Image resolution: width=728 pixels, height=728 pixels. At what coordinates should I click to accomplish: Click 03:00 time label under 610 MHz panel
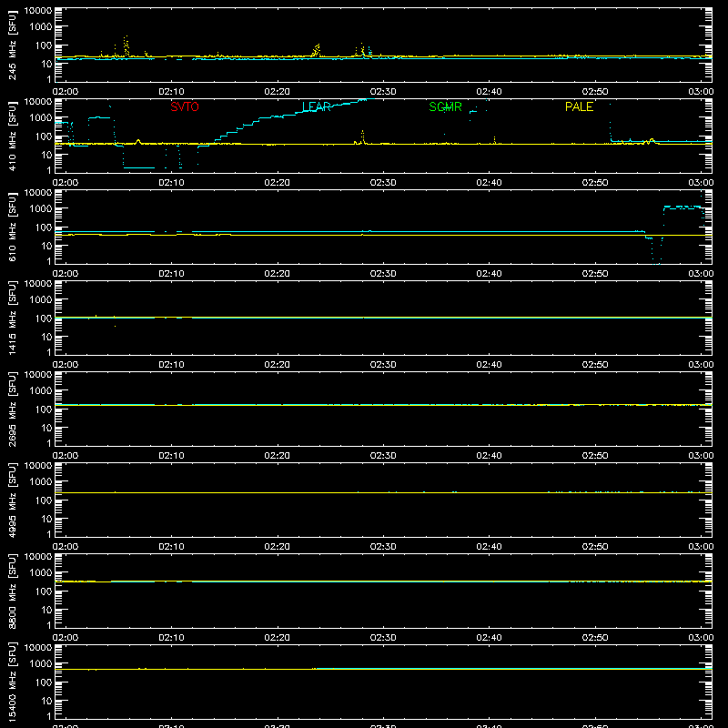701,274
